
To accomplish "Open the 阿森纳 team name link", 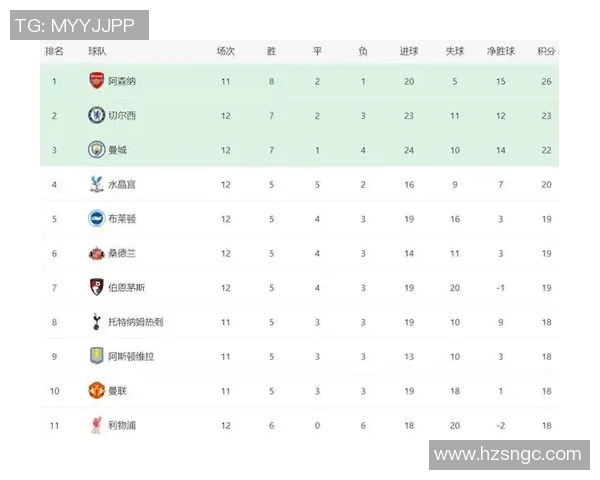I will [122, 81].
